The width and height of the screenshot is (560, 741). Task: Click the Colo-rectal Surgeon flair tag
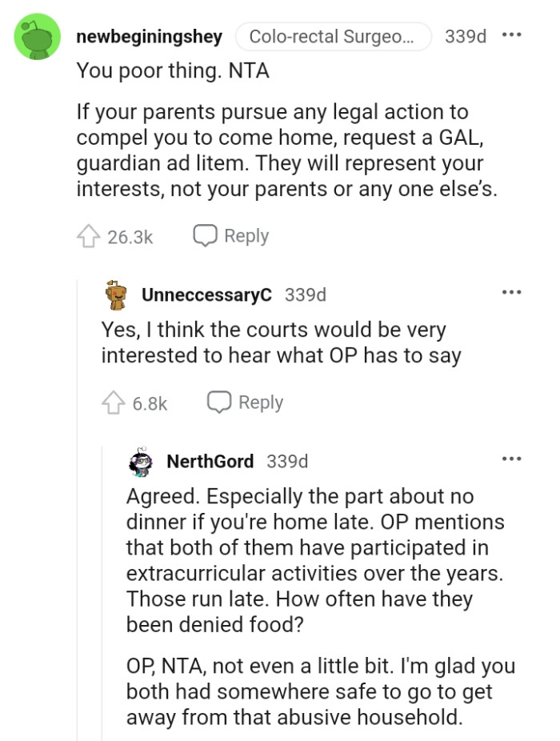(334, 35)
